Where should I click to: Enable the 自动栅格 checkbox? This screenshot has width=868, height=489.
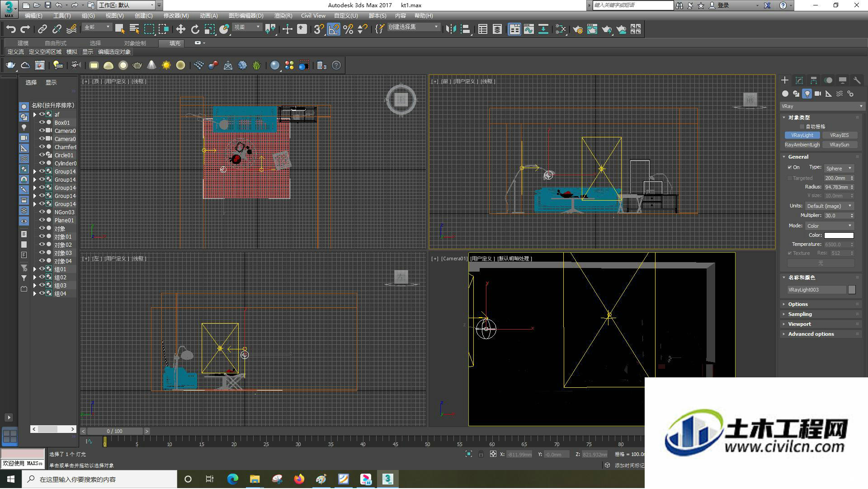[x=802, y=127]
